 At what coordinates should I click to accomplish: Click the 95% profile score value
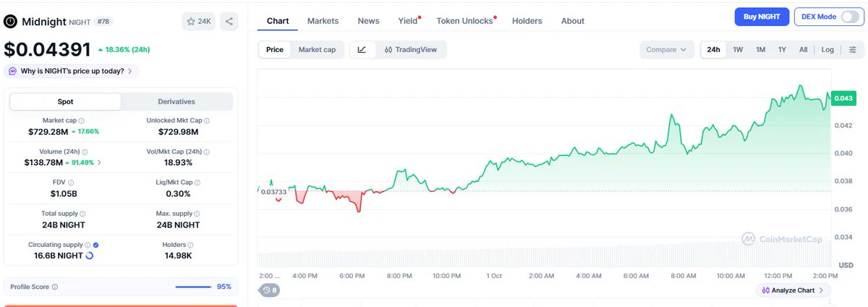click(224, 287)
